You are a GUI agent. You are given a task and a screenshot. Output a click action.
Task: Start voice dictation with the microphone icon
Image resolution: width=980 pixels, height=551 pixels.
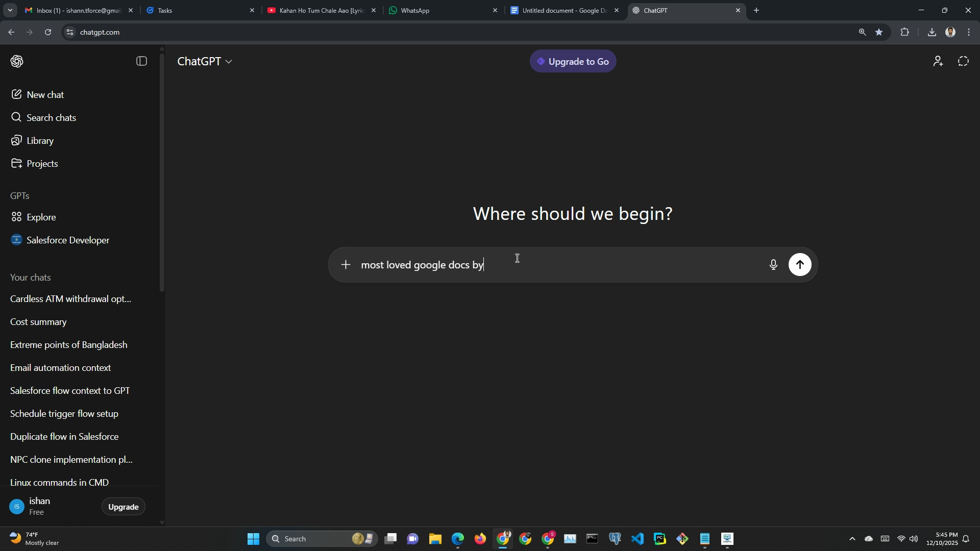773,265
